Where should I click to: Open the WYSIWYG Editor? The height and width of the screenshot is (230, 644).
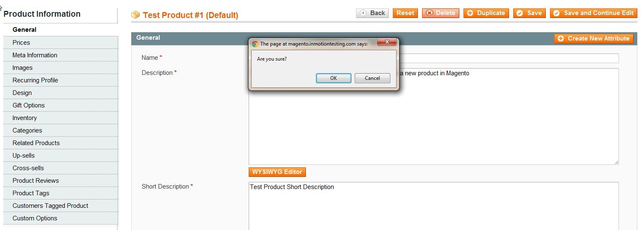point(277,172)
